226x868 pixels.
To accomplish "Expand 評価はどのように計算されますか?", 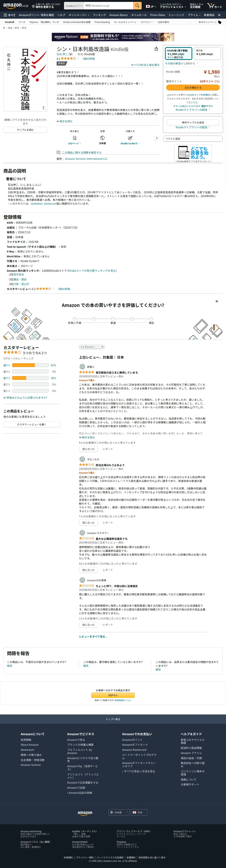I will (25, 398).
